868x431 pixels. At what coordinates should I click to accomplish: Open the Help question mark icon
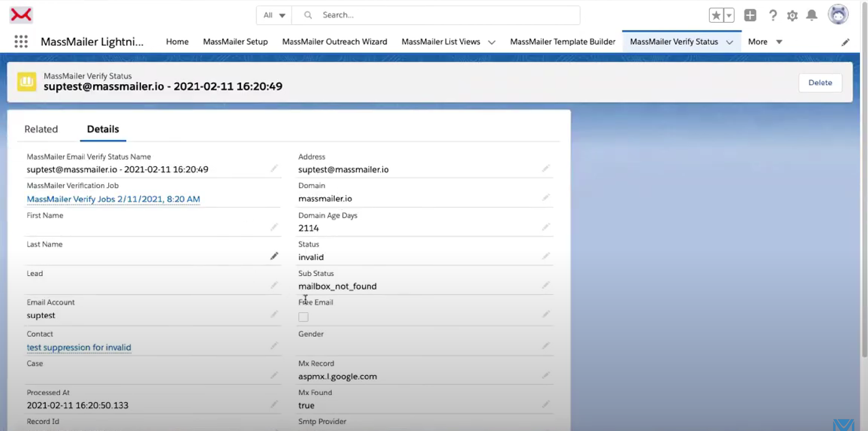[772, 15]
